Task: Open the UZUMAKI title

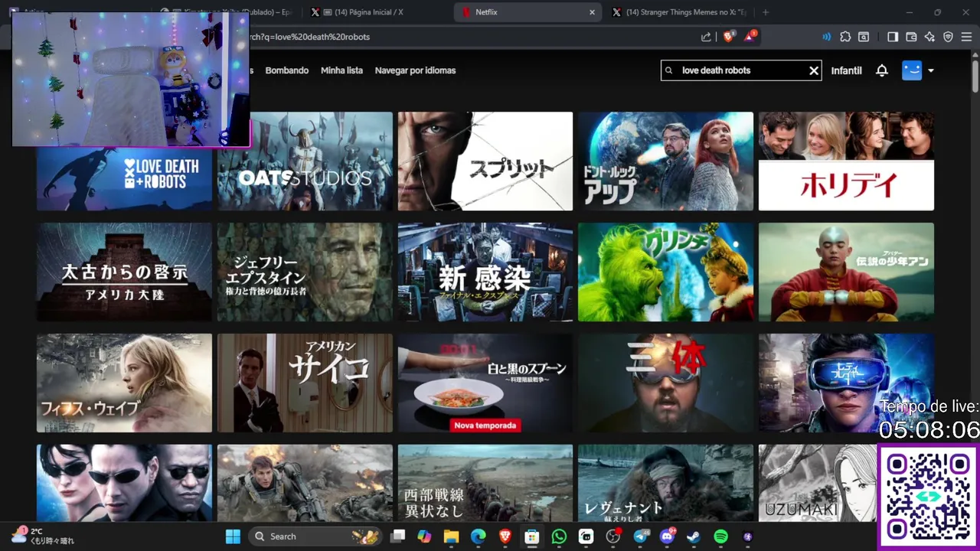Action: 818,484
